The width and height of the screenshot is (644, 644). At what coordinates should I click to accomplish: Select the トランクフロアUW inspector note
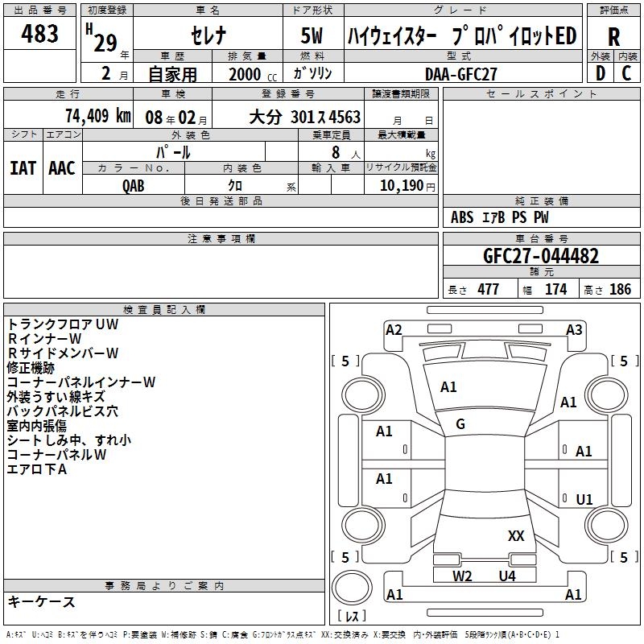click(63, 324)
